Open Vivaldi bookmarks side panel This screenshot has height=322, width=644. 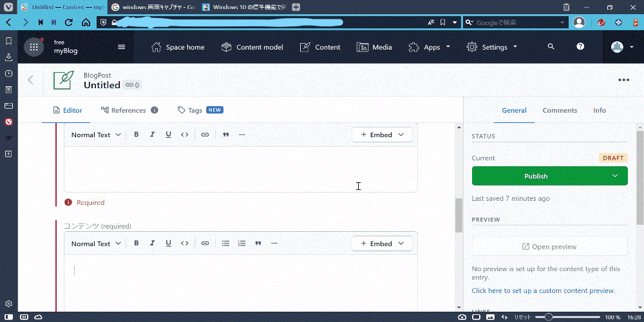pos(8,41)
